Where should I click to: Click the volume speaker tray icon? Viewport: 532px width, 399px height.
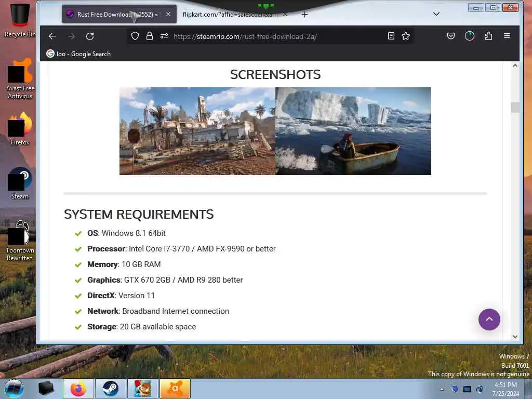click(x=480, y=389)
